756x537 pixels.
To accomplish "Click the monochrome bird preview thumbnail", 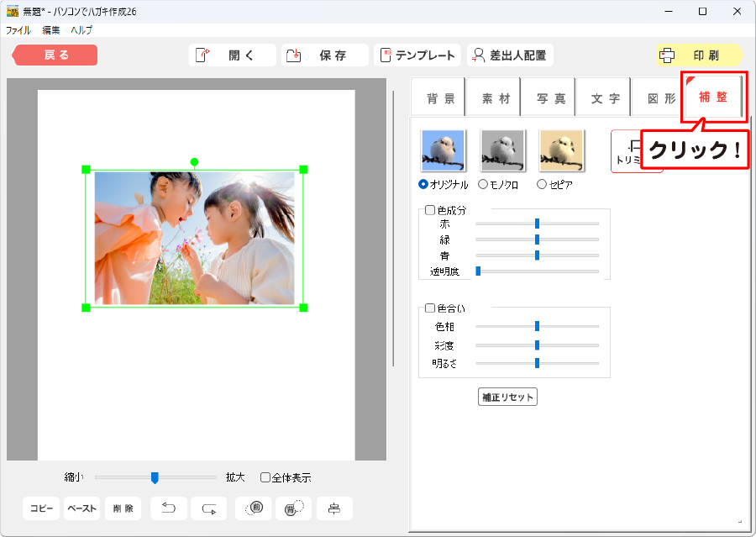I will (x=502, y=151).
